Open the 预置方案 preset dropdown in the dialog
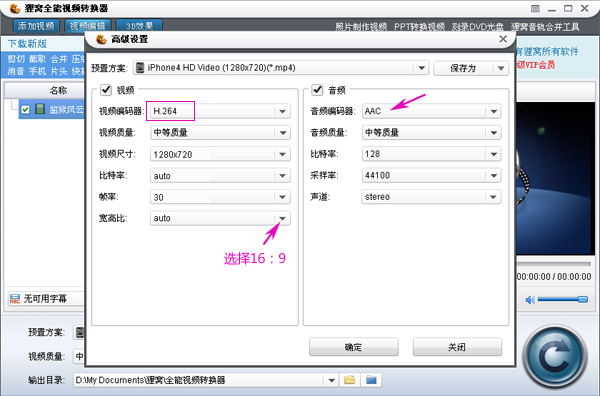The width and height of the screenshot is (600, 396). (421, 68)
